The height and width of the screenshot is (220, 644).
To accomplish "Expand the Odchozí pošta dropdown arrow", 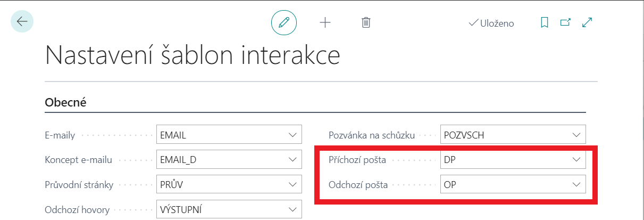I will click(576, 184).
